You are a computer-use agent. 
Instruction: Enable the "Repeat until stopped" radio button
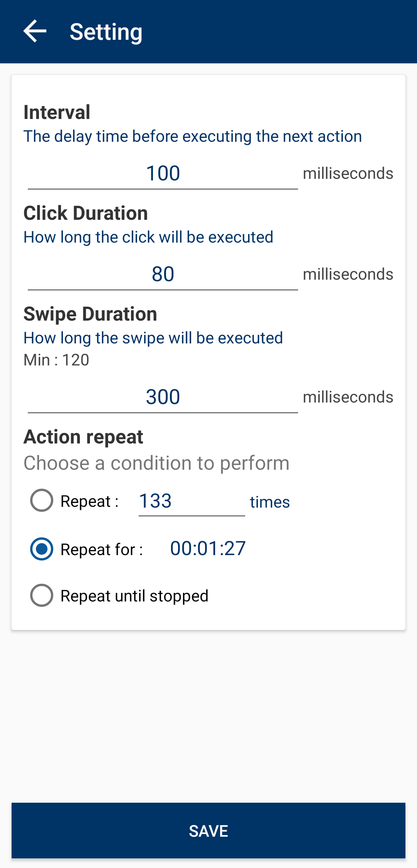coord(42,595)
